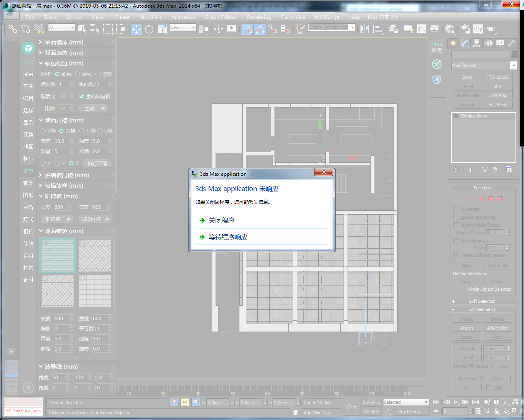Open the Curve Editor icon
Screen dimensions: 524x420
(421, 29)
